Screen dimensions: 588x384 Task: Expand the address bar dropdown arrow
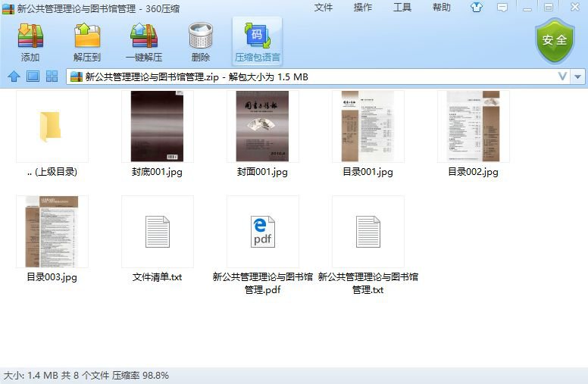pos(577,76)
